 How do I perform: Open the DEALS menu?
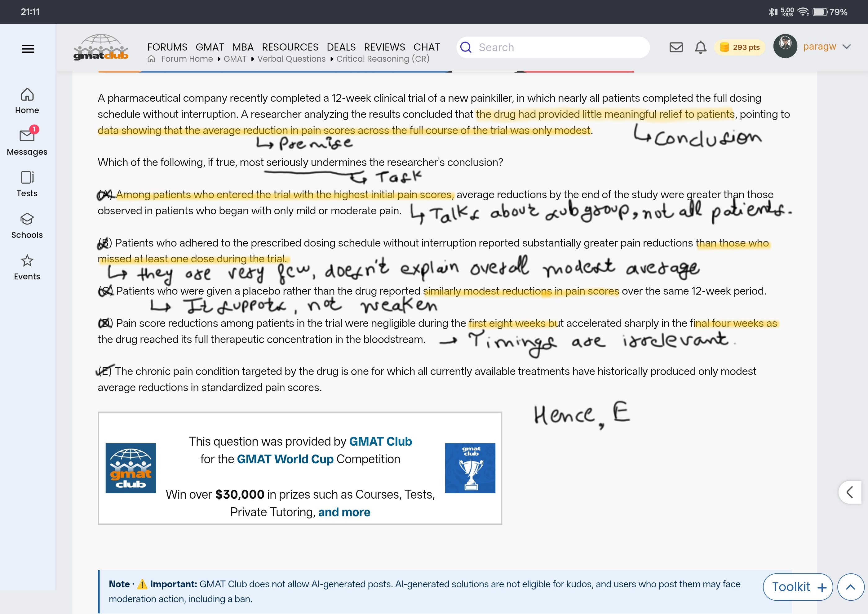341,47
